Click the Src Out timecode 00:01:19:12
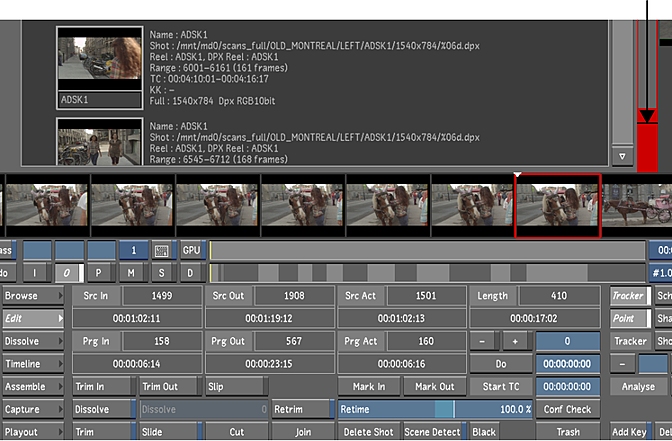The image size is (672, 441). point(269,318)
